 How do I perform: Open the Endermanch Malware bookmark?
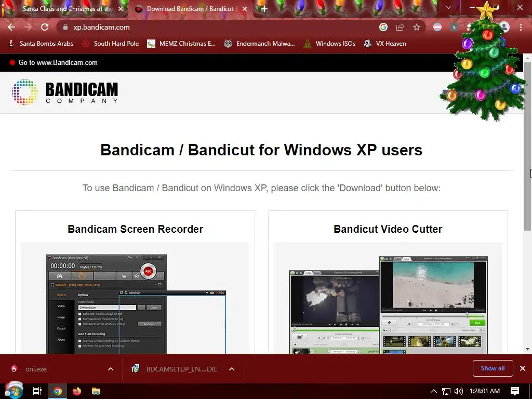pyautogui.click(x=260, y=44)
